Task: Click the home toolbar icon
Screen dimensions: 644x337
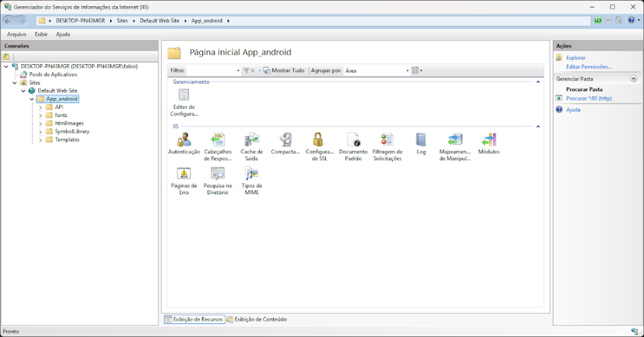Action: coord(619,20)
